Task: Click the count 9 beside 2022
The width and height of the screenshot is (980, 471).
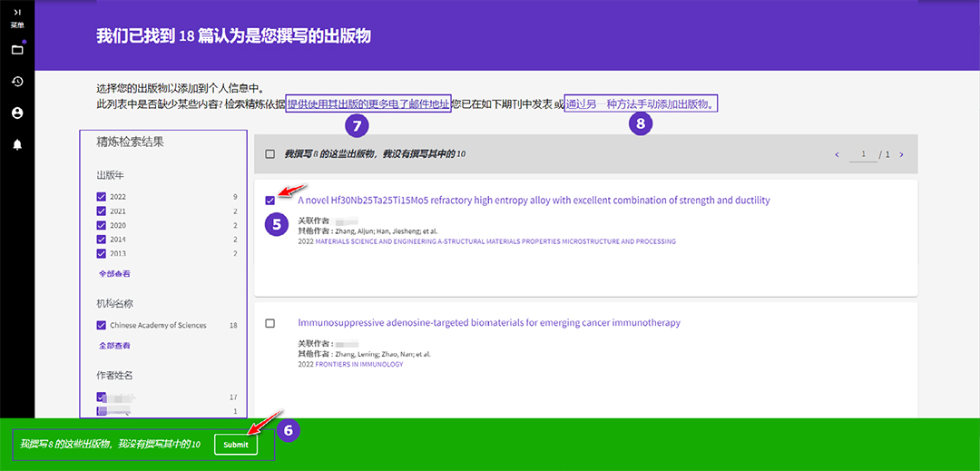Action: coord(234,196)
